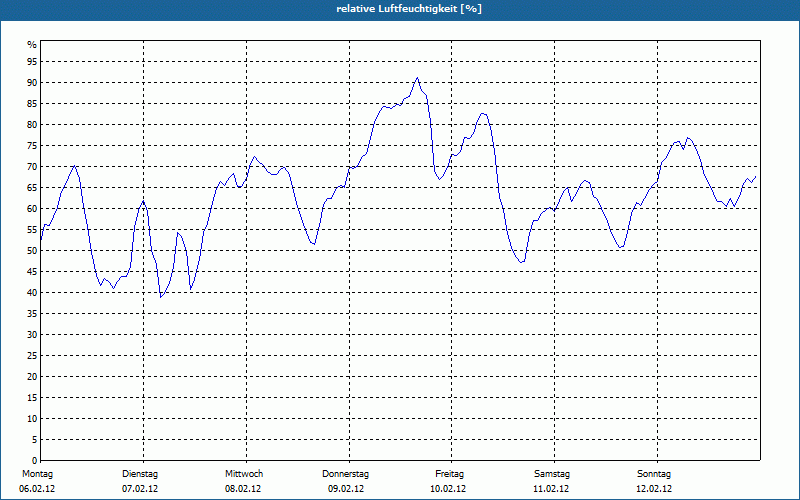Screen dimensions: 800x500
Task: Click the y-axis value 75
Action: coord(32,145)
